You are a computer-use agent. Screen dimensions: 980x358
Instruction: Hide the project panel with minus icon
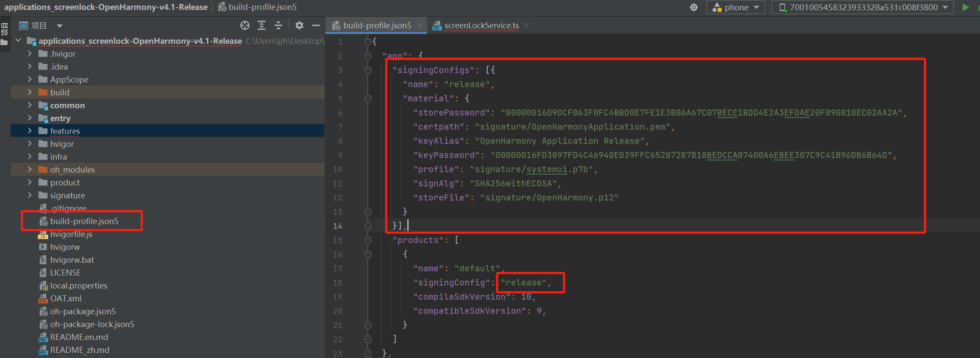coord(316,26)
